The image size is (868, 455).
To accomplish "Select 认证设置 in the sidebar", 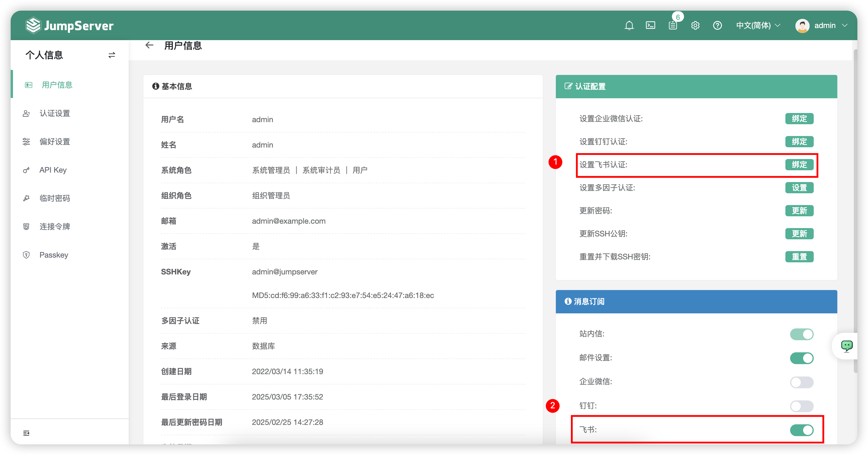I will pyautogui.click(x=55, y=113).
